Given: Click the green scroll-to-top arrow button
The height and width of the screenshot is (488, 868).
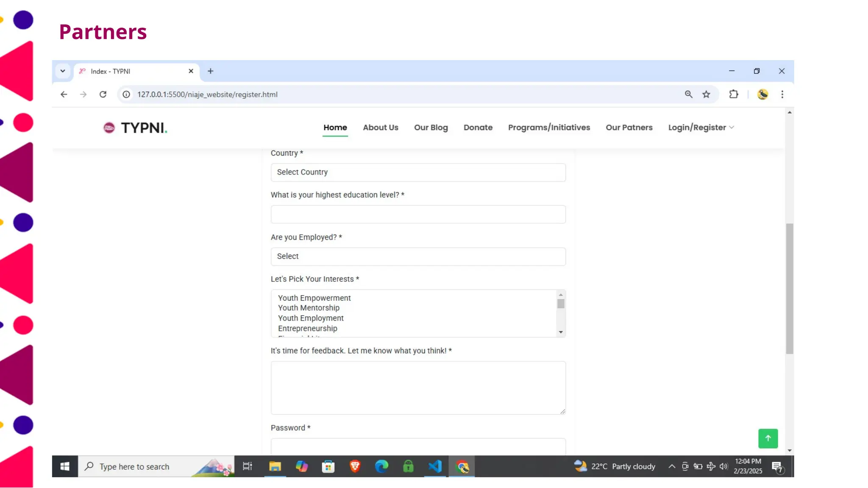Looking at the screenshot, I should [768, 438].
